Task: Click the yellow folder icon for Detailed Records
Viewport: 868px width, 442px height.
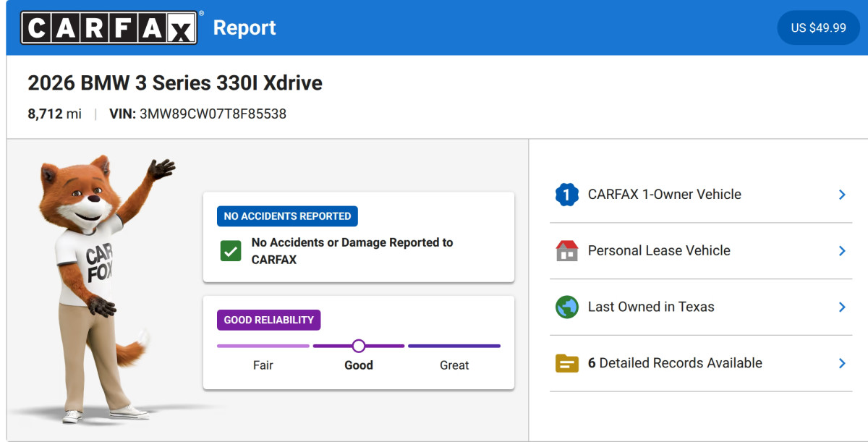Action: (x=567, y=363)
